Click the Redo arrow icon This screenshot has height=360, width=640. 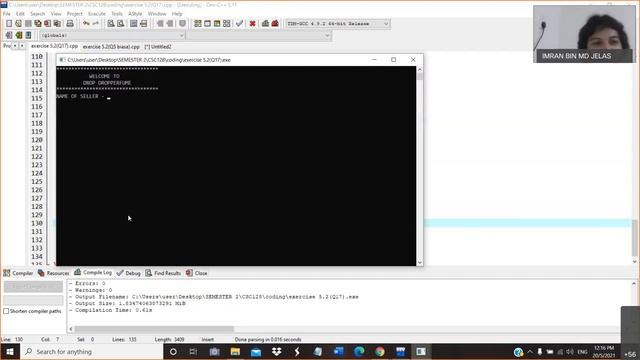tap(96, 24)
